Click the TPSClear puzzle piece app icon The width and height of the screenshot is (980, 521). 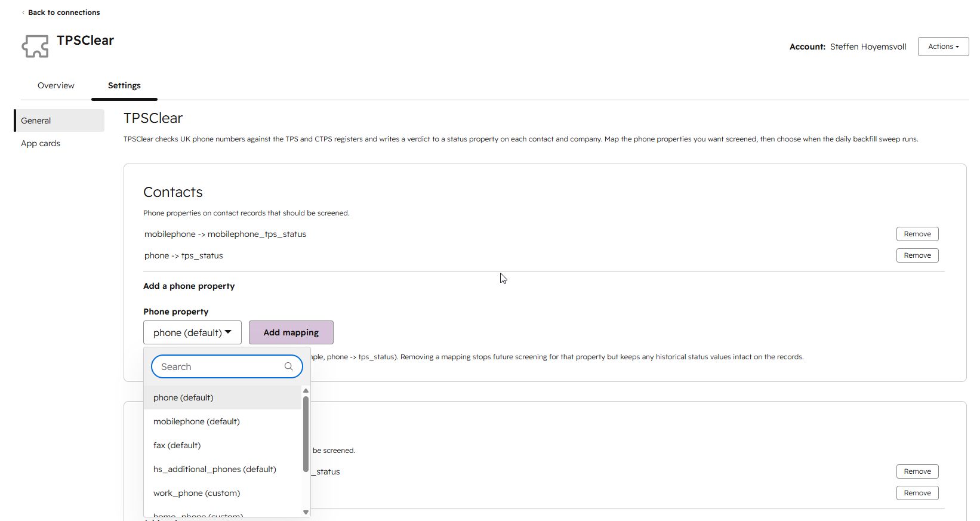coord(35,46)
